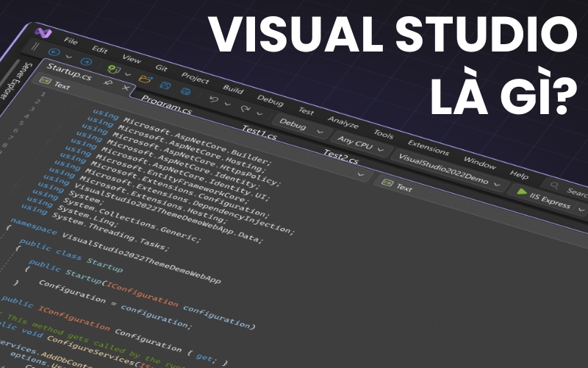Click the IIS Express run button
The width and height of the screenshot is (588, 368).
(544, 199)
